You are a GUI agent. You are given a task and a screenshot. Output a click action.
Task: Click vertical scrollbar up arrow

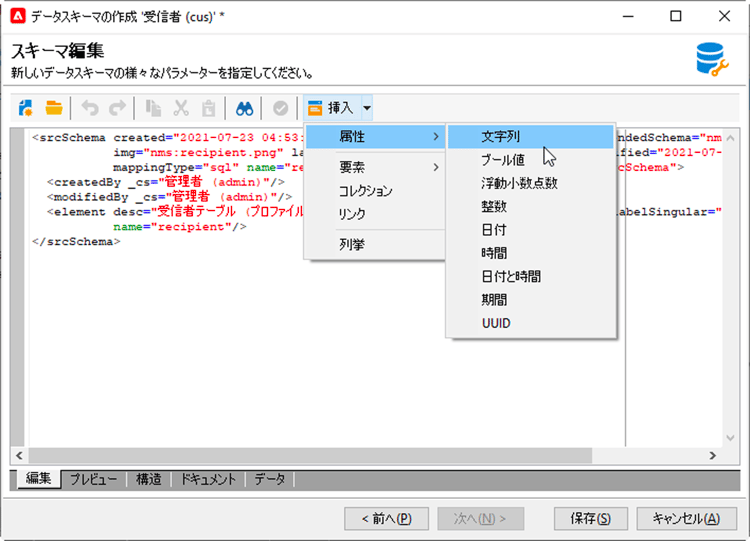pyautogui.click(x=730, y=138)
